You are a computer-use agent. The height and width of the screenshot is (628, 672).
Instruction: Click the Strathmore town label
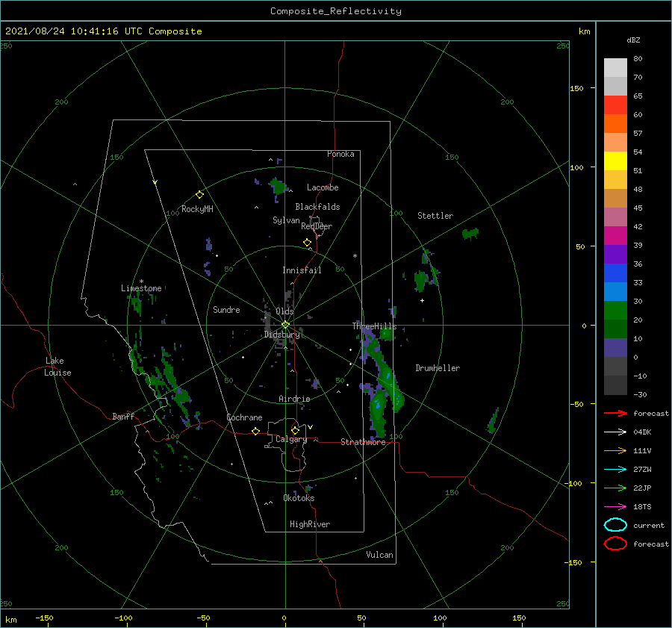click(363, 442)
